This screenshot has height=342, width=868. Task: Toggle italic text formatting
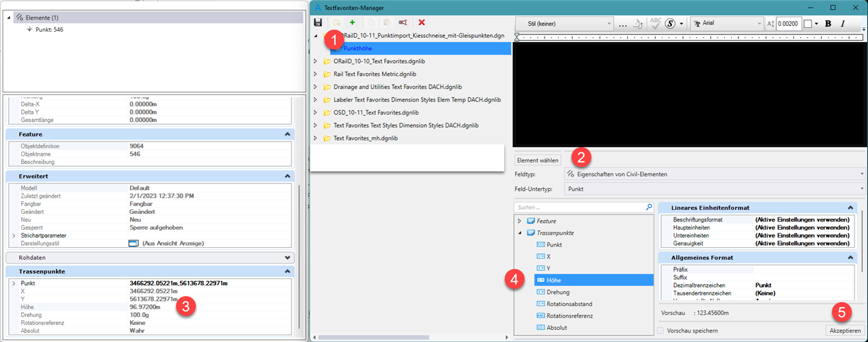[843, 24]
